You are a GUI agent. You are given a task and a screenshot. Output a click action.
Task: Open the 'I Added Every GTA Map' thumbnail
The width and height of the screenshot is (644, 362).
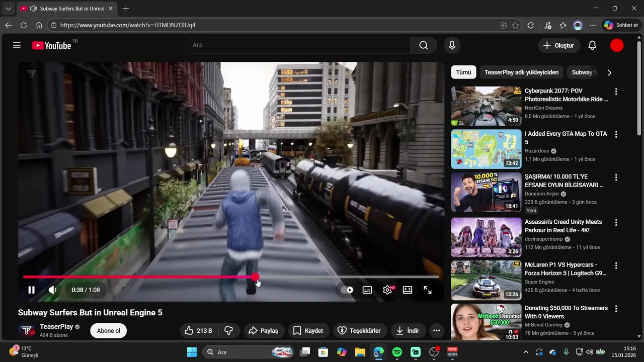(486, 149)
